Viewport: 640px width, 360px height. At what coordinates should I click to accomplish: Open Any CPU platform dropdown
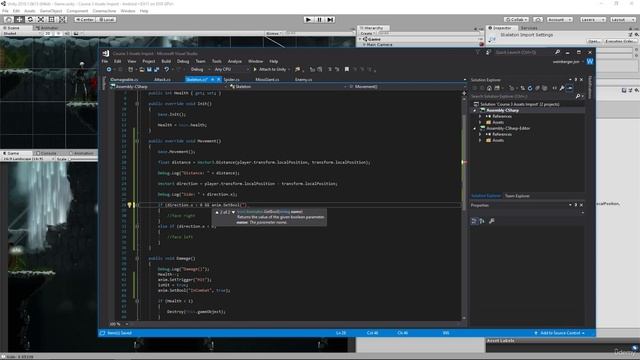[x=231, y=69]
